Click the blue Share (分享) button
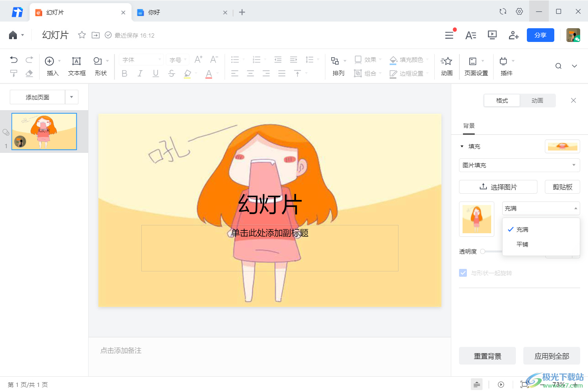 (541, 35)
